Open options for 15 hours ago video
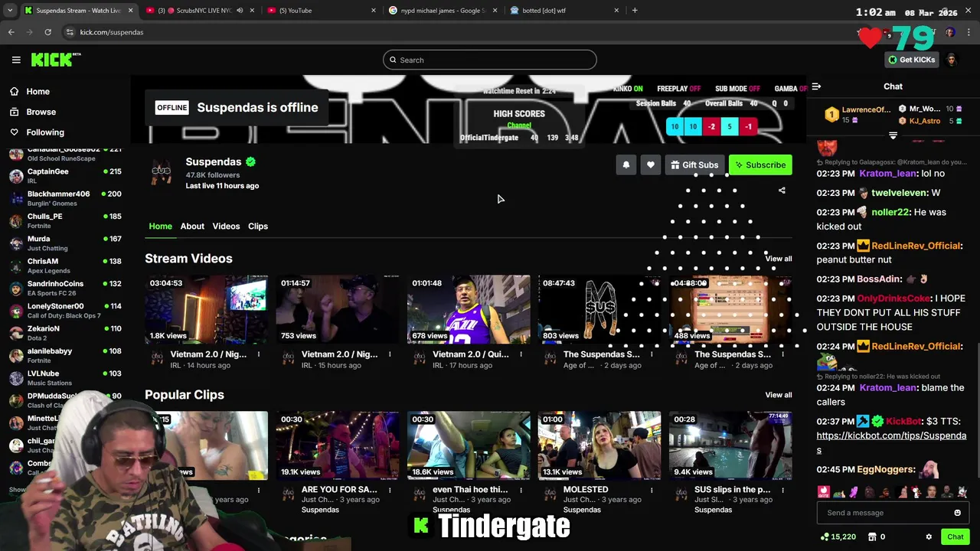The height and width of the screenshot is (551, 980). point(390,354)
